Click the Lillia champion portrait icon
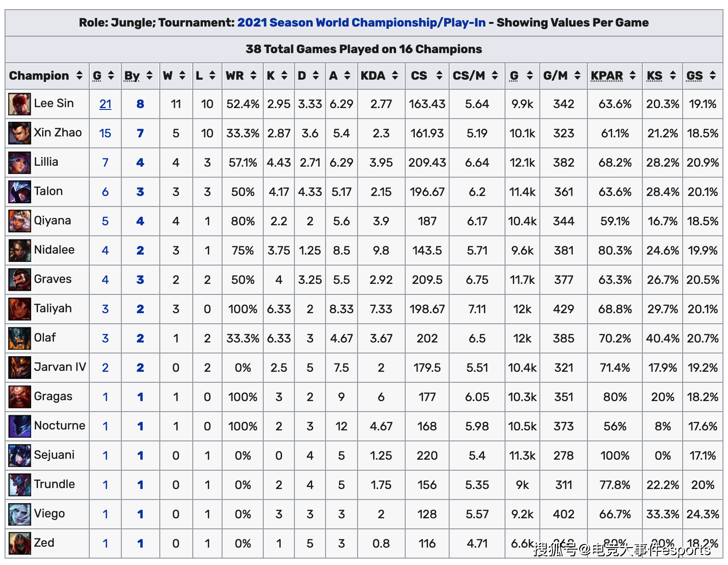This screenshot has width=728, height=565. pos(20,163)
